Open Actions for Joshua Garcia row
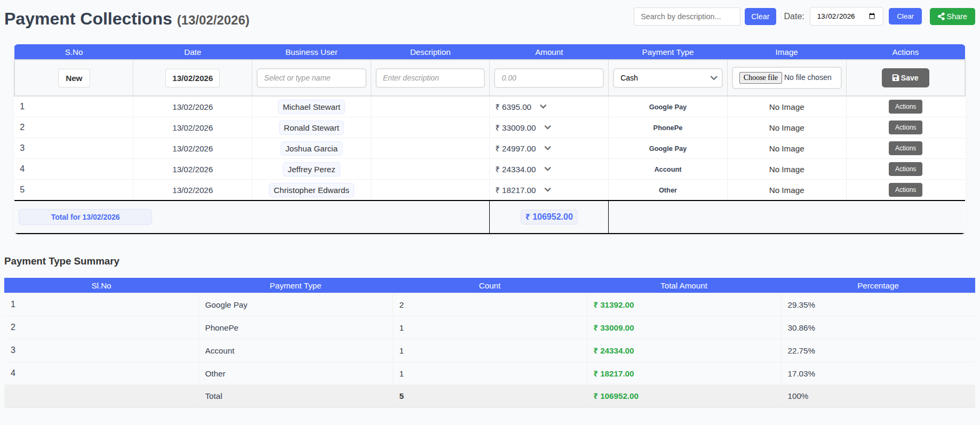980x425 pixels. coord(905,148)
